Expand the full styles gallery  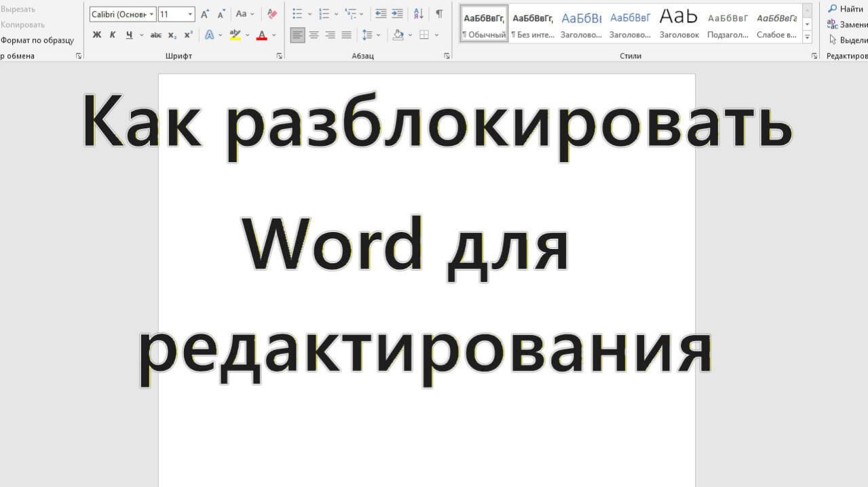pos(808,37)
